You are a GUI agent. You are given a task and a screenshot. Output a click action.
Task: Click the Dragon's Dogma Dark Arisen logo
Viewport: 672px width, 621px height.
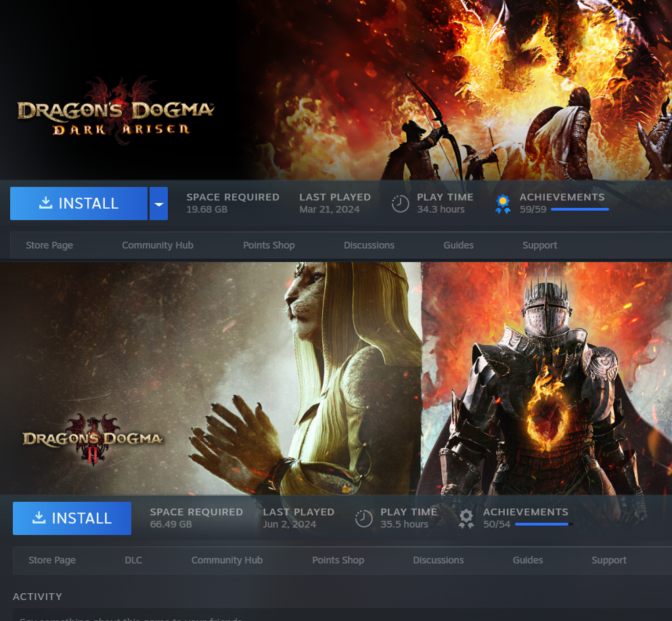[x=115, y=112]
